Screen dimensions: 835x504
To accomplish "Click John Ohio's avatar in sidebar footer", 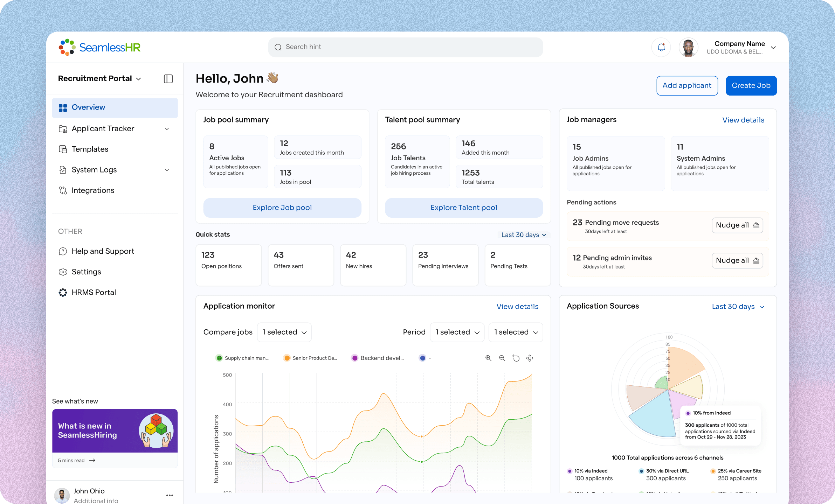I will pyautogui.click(x=62, y=495).
